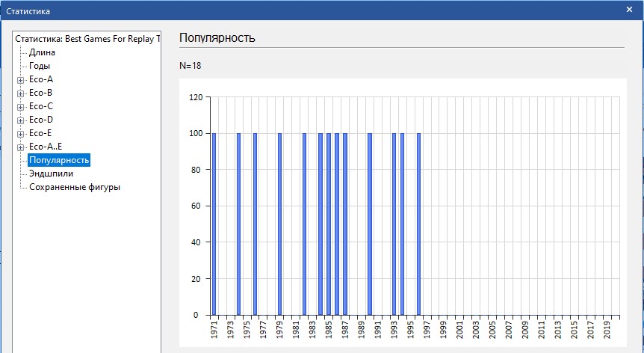The image size is (644, 353).
Task: Click the 120 y-axis label
Action: tap(196, 97)
